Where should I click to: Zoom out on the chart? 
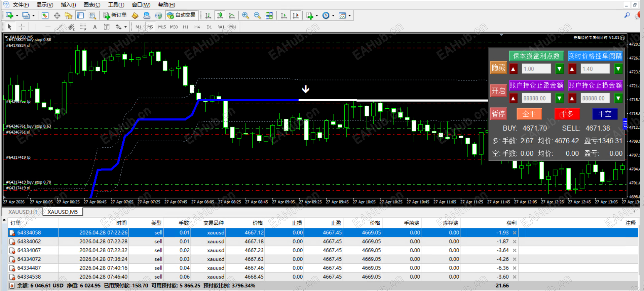[x=257, y=15]
